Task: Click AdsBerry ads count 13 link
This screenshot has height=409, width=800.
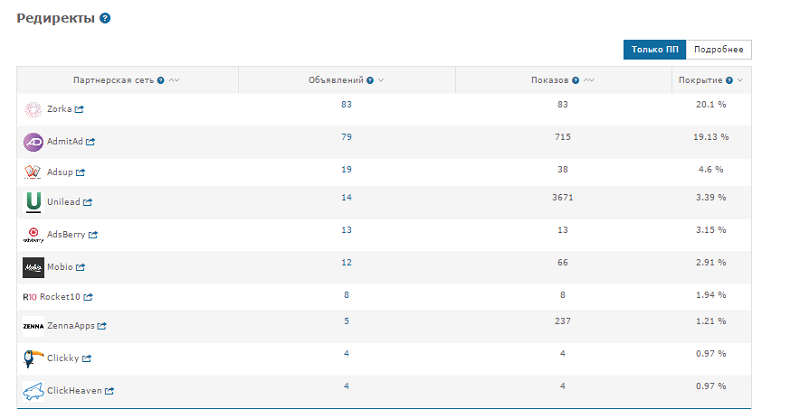Action: 346,230
